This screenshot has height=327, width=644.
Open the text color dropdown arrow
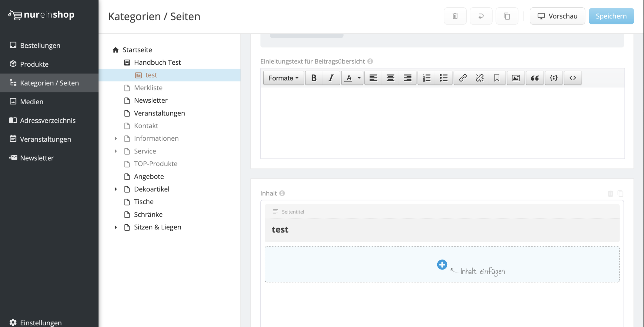359,78
